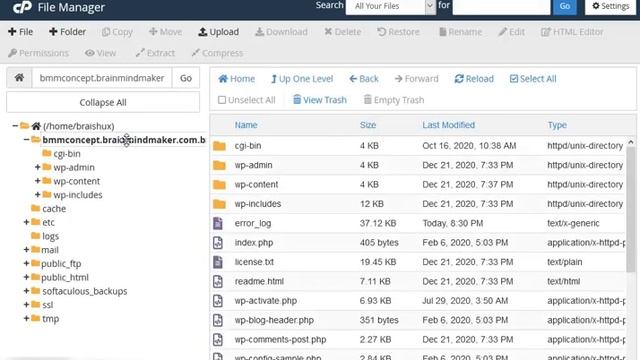The image size is (640, 360).
Task: Open the Upload dialog
Action: [x=218, y=32]
